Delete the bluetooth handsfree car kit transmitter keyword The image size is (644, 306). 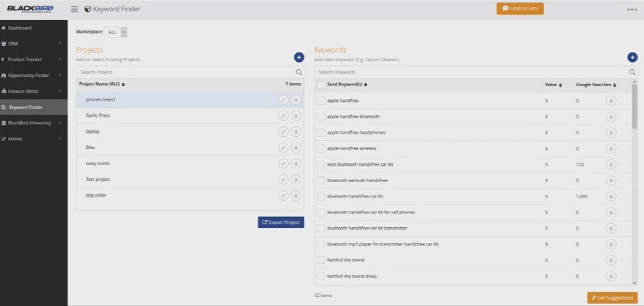click(x=611, y=229)
